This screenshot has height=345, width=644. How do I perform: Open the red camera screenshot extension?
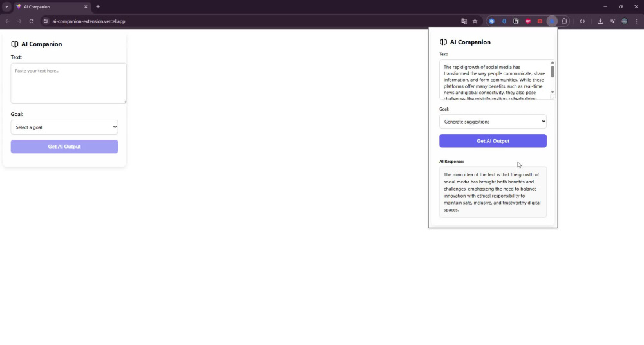(540, 21)
